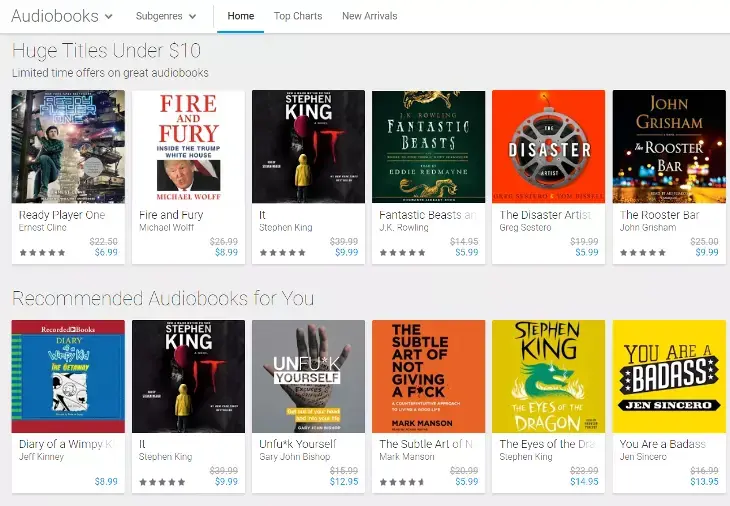Click Huge Titles Under $10 heading

[107, 50]
